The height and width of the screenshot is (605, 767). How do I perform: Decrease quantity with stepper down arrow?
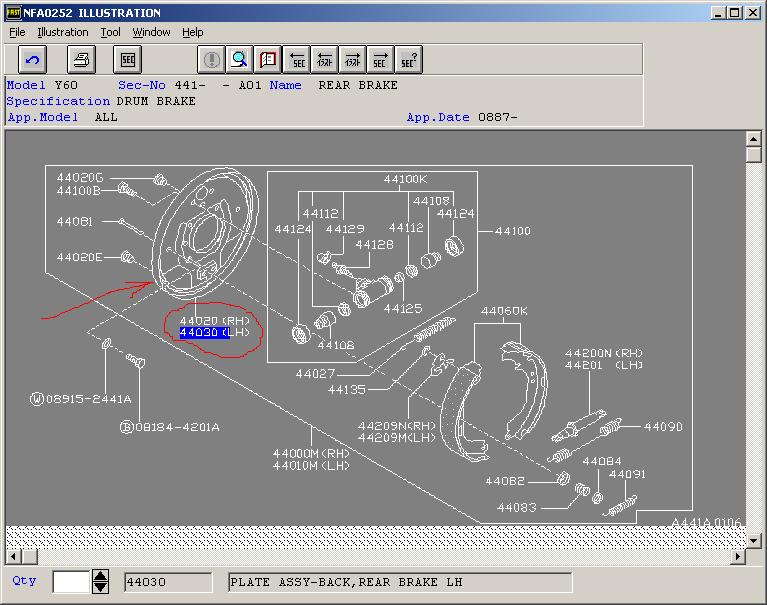click(x=100, y=587)
